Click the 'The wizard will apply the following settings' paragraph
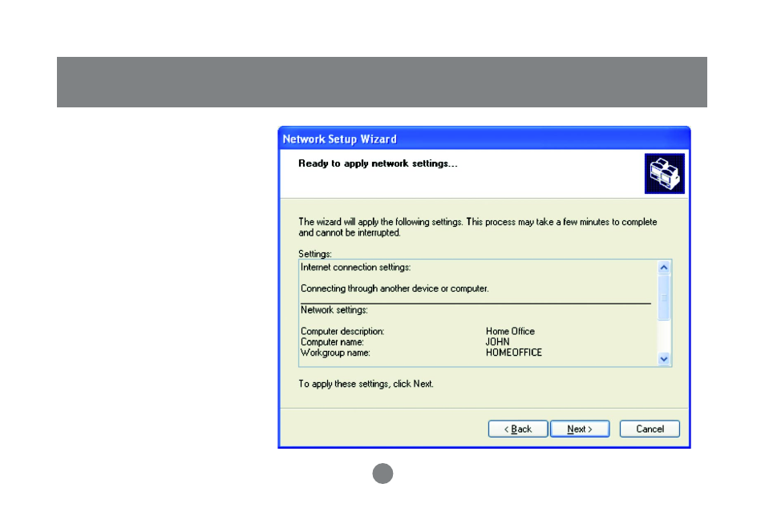Viewport: 765px width, 532px height. [x=478, y=228]
